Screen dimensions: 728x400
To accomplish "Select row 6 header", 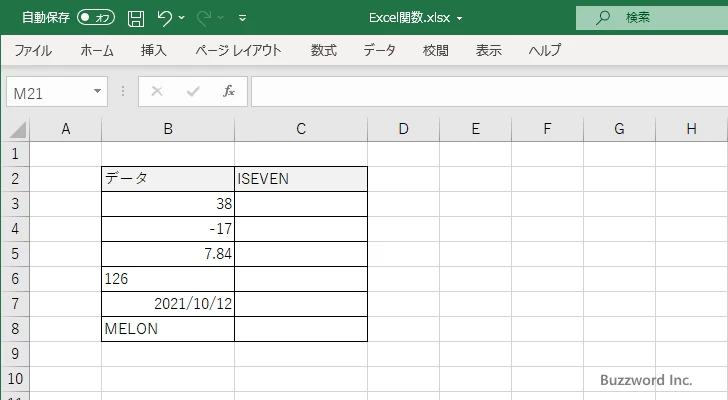I will 15,279.
